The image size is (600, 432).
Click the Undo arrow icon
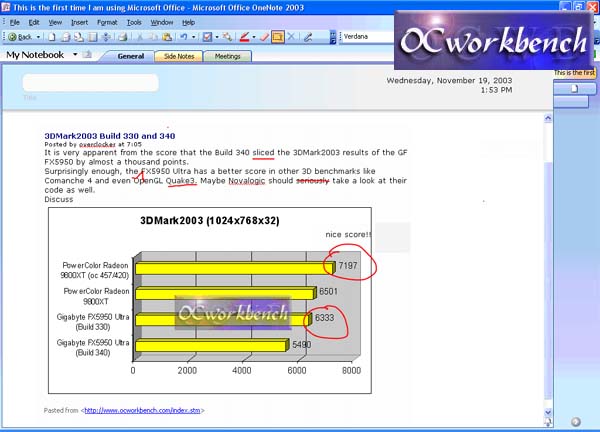[x=184, y=37]
